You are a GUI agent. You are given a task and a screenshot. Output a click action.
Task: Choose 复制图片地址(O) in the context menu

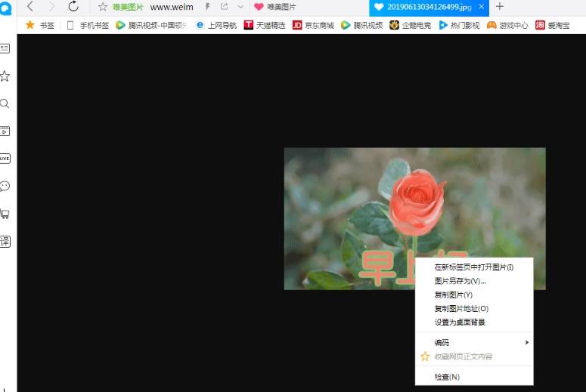(461, 308)
